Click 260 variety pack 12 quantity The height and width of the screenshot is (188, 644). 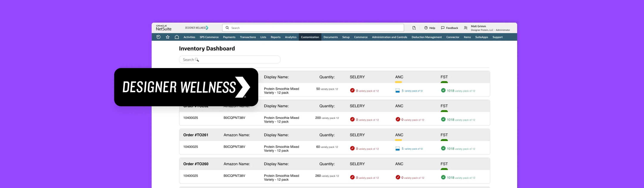click(x=327, y=176)
